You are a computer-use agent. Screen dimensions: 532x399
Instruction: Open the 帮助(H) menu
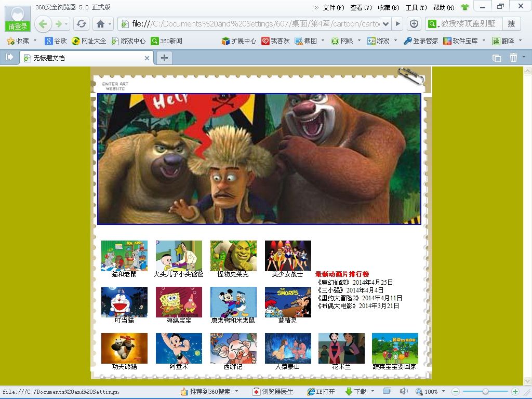coord(444,7)
